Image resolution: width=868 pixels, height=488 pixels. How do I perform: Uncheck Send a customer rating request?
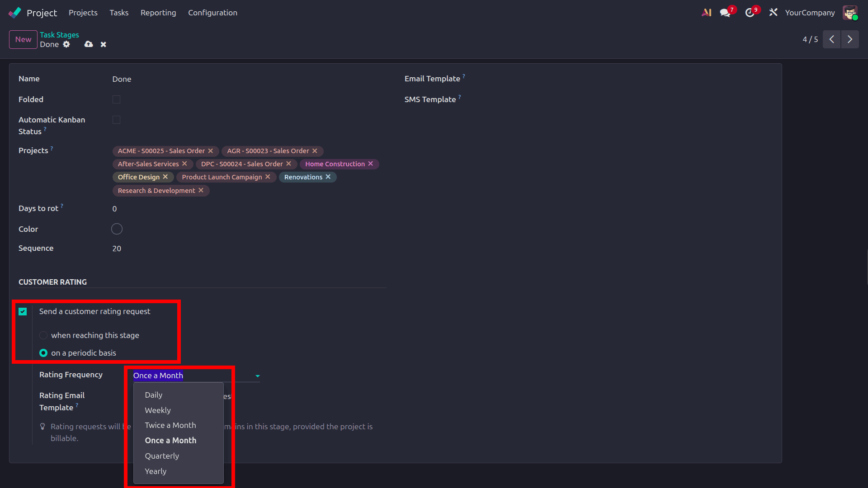pyautogui.click(x=23, y=311)
